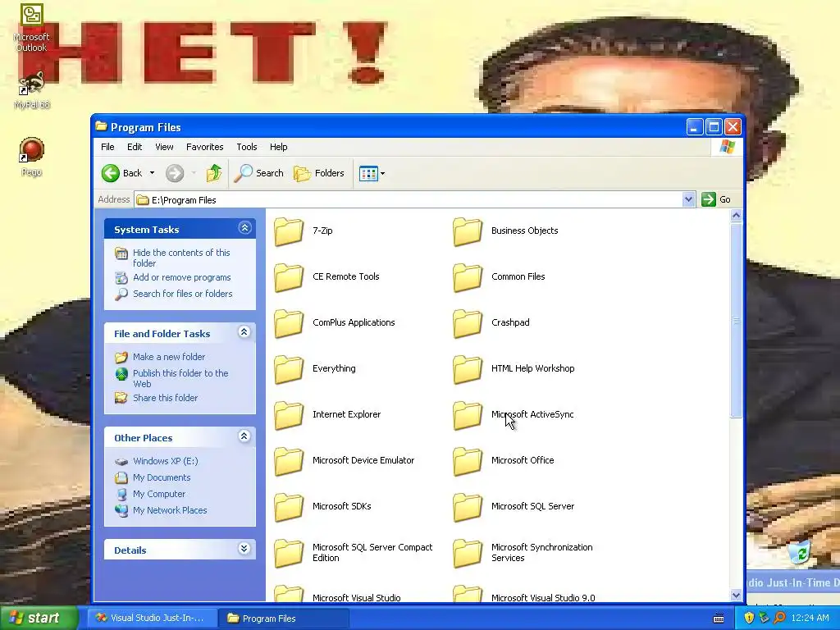Screen dimensions: 840x630
Task: Click the E:\Program Files address field
Action: [409, 200]
